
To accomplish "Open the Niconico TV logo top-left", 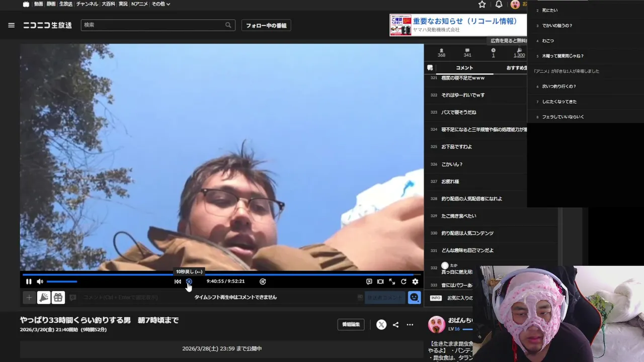I will click(26, 4).
